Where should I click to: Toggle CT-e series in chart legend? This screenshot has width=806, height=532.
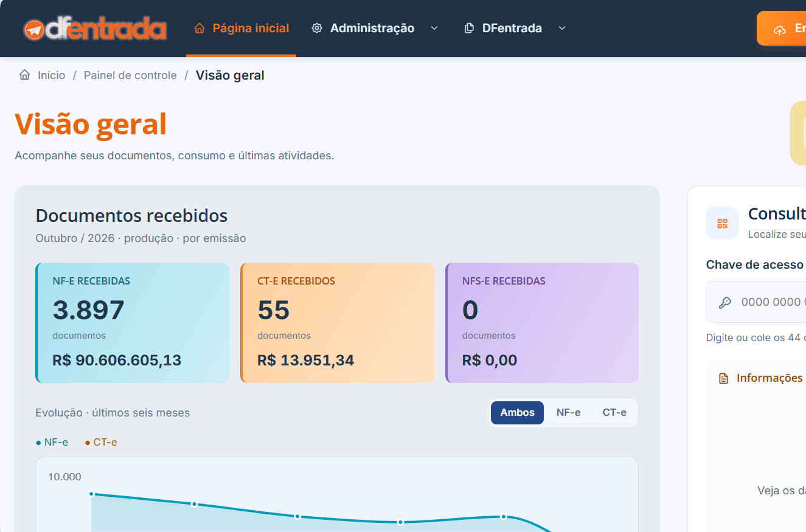click(101, 443)
